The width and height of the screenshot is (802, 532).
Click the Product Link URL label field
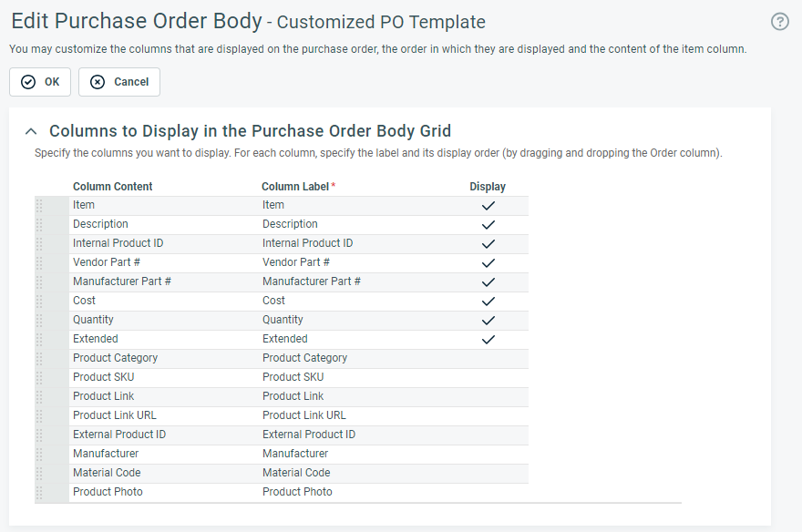pos(355,416)
